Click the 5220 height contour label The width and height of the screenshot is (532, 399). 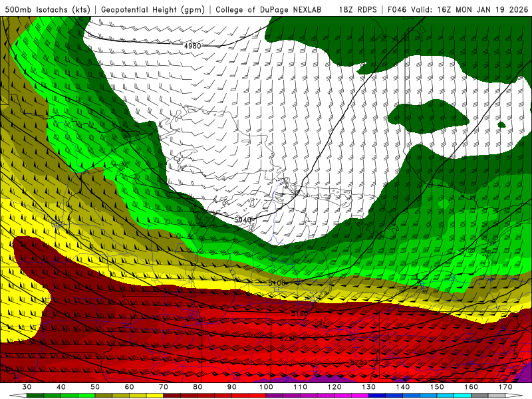tap(288, 338)
